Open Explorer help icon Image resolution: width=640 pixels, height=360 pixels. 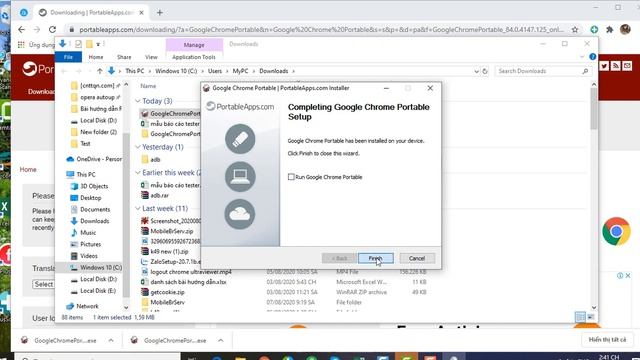pyautogui.click(x=593, y=57)
